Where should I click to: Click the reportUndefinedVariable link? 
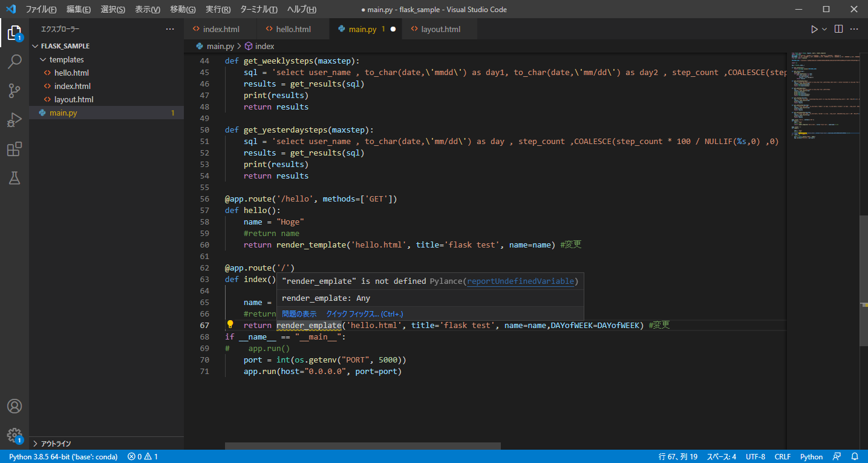(x=520, y=281)
